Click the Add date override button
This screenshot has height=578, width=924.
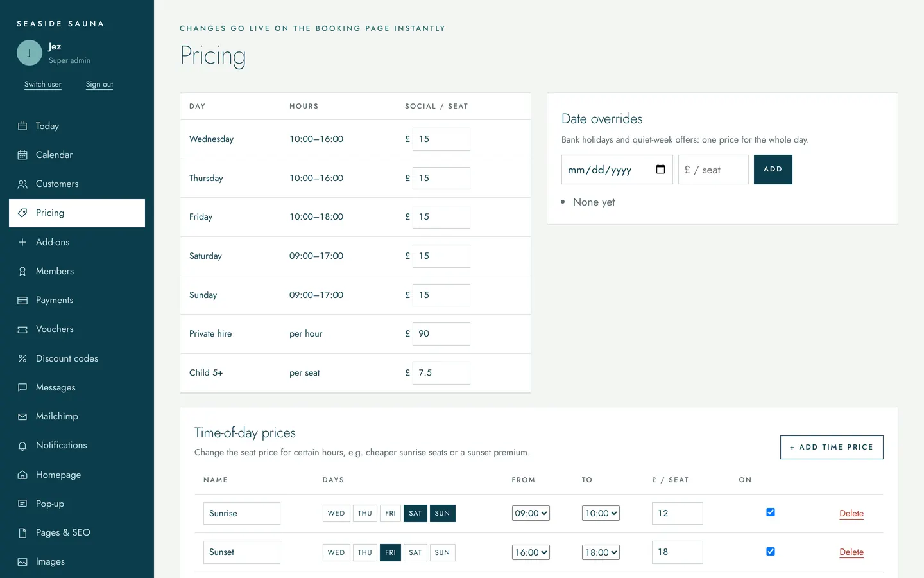pos(773,170)
